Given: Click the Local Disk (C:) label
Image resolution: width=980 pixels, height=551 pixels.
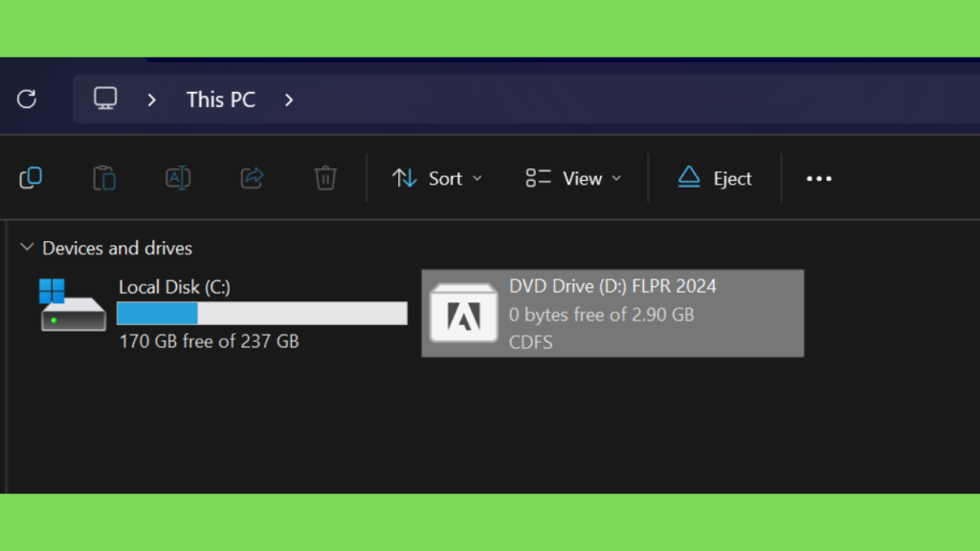Looking at the screenshot, I should click(174, 287).
